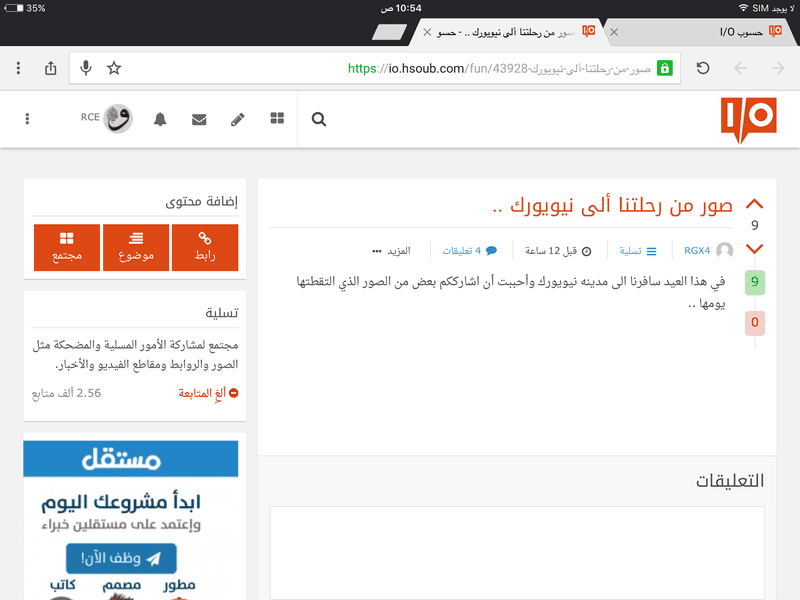
Task: Click green positive votes count 9
Action: 755,282
